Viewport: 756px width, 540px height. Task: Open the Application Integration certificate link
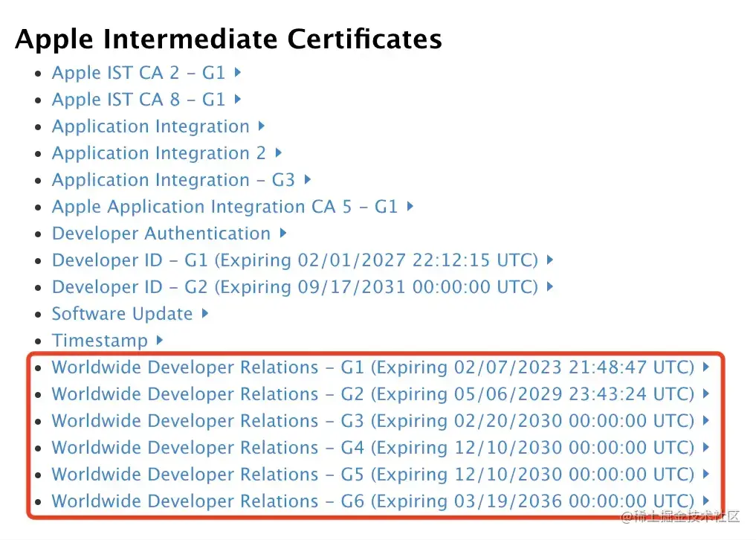pos(150,126)
